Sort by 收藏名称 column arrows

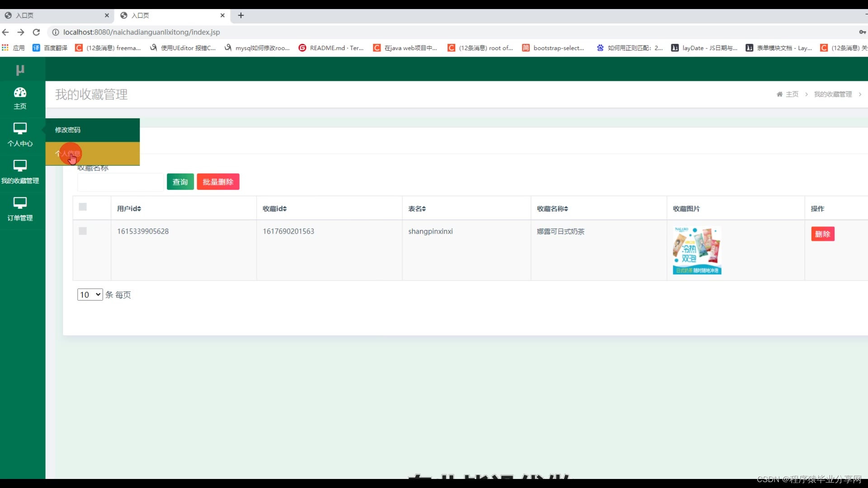[566, 209]
